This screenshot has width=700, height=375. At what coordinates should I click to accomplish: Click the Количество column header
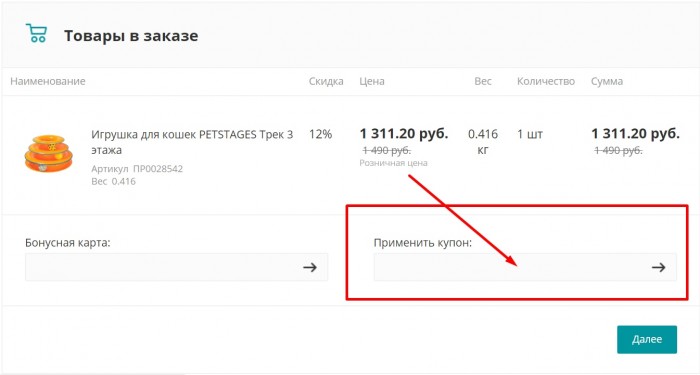546,81
